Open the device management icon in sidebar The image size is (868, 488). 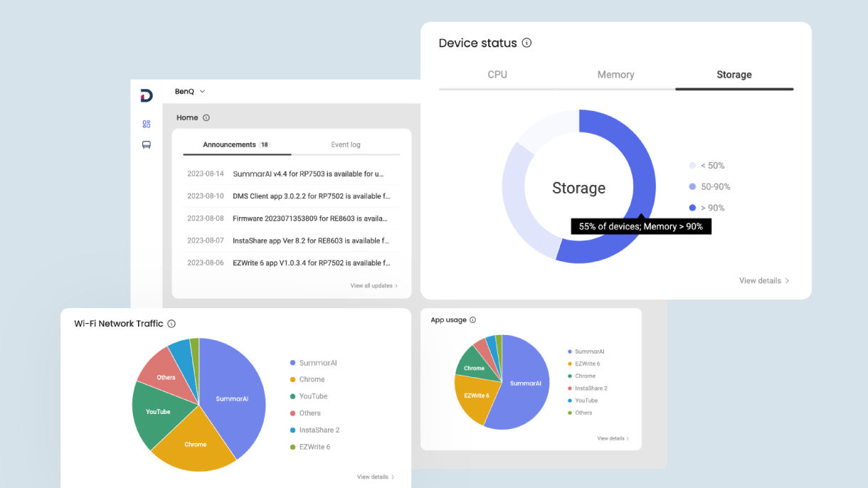tap(146, 144)
